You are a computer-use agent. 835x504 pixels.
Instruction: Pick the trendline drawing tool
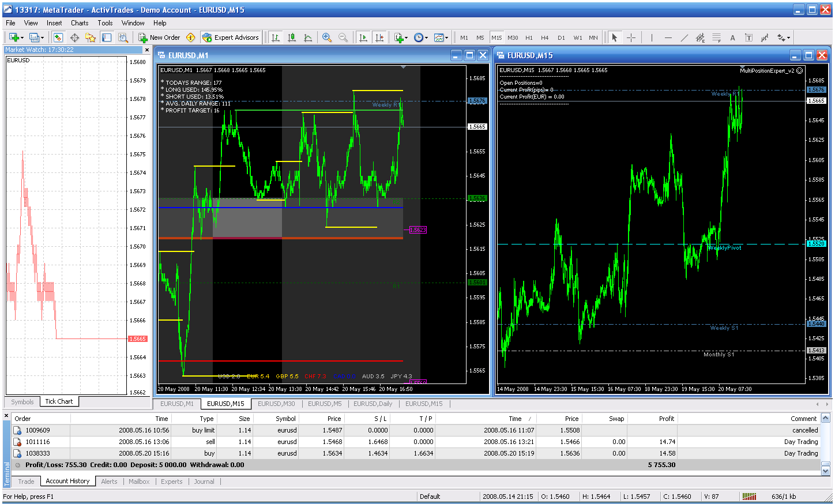click(x=684, y=37)
